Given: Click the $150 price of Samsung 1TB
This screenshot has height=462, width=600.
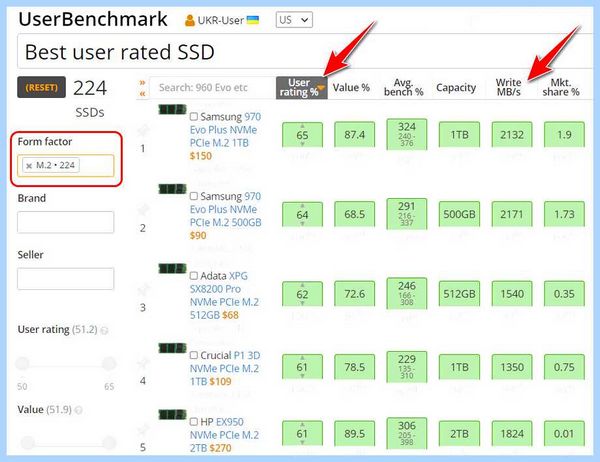Looking at the screenshot, I should click(x=201, y=156).
